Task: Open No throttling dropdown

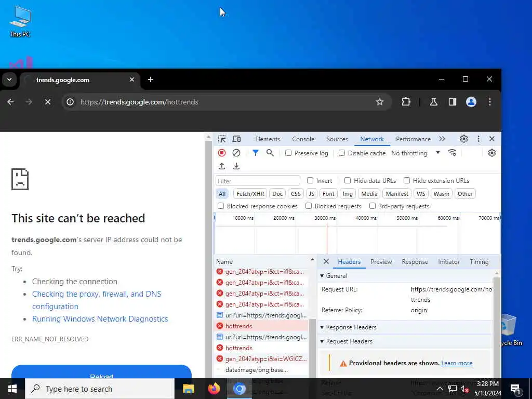Action: [416, 153]
